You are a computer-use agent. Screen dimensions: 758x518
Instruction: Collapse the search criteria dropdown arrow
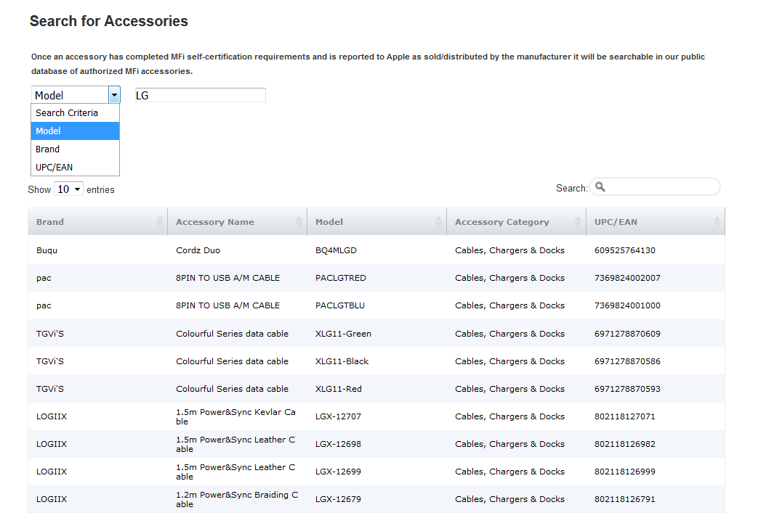tap(114, 95)
